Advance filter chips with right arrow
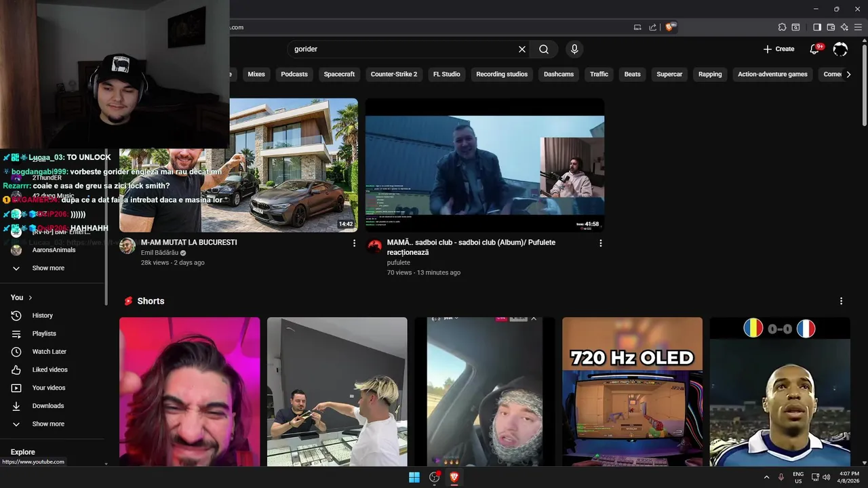Image resolution: width=868 pixels, height=488 pixels. [x=848, y=75]
